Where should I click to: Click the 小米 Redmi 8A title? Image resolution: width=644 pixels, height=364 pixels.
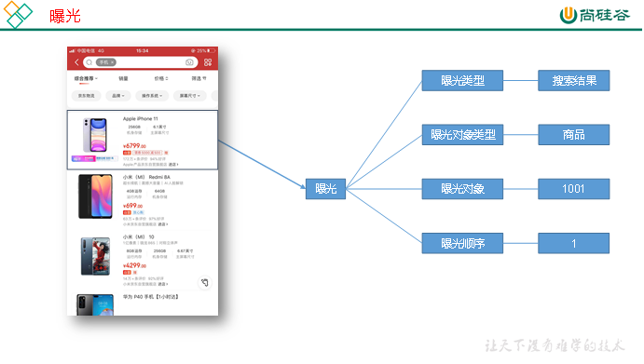coord(146,177)
